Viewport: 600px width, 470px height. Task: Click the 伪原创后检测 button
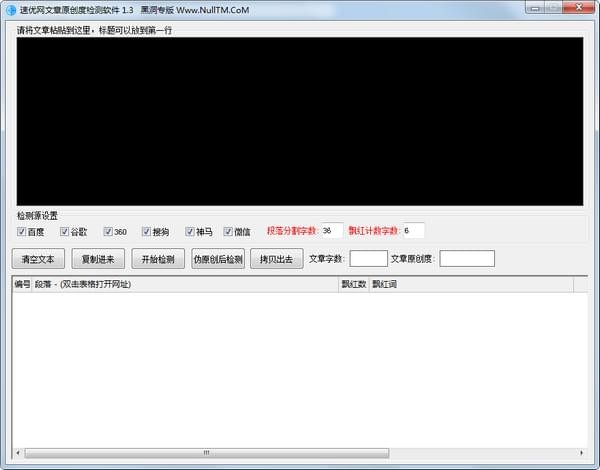coord(218,259)
